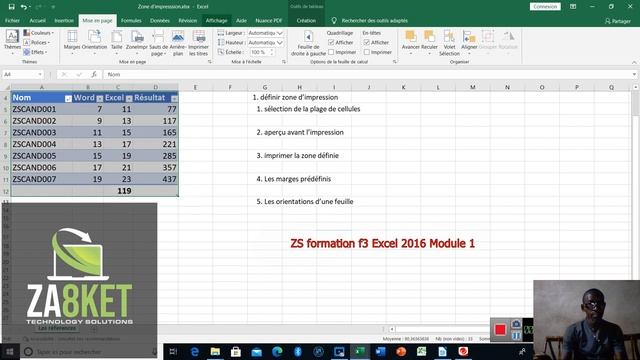Click Imprimer les titres icon
Viewport: 640px width, 360px height.
[199, 42]
